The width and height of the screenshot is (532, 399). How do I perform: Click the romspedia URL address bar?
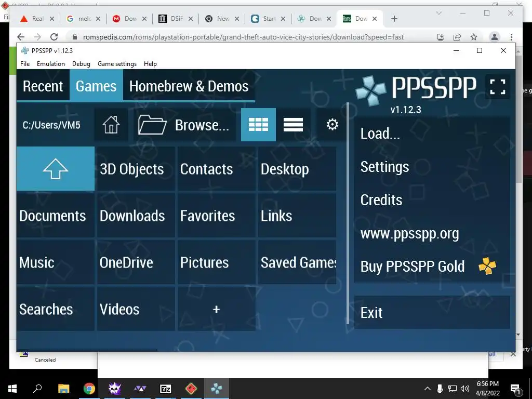click(243, 37)
